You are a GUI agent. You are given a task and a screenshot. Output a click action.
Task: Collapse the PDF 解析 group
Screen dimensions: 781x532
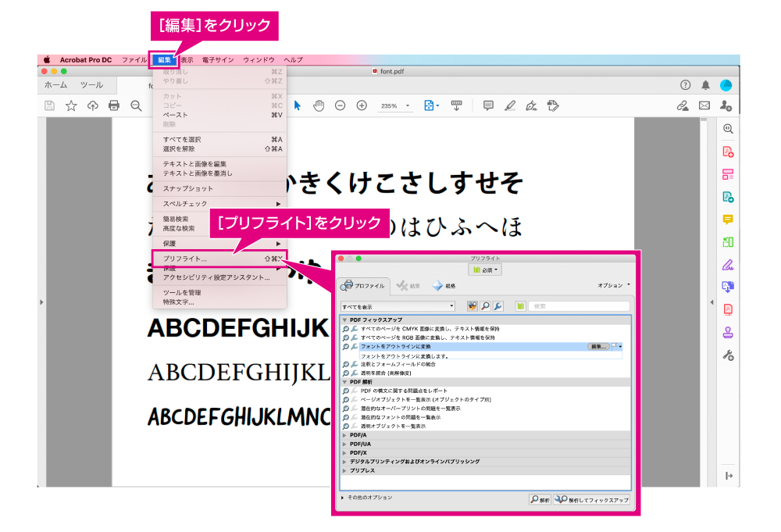(x=344, y=382)
